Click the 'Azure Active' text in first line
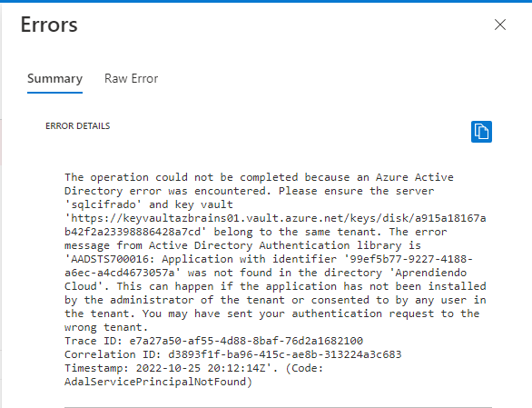Screen dimensions: 532x408 click(415, 177)
